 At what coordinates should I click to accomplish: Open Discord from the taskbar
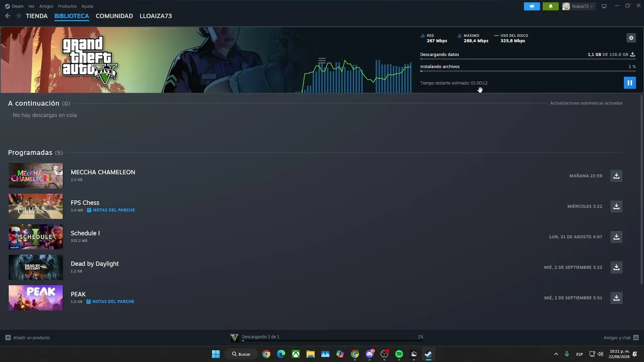370,354
